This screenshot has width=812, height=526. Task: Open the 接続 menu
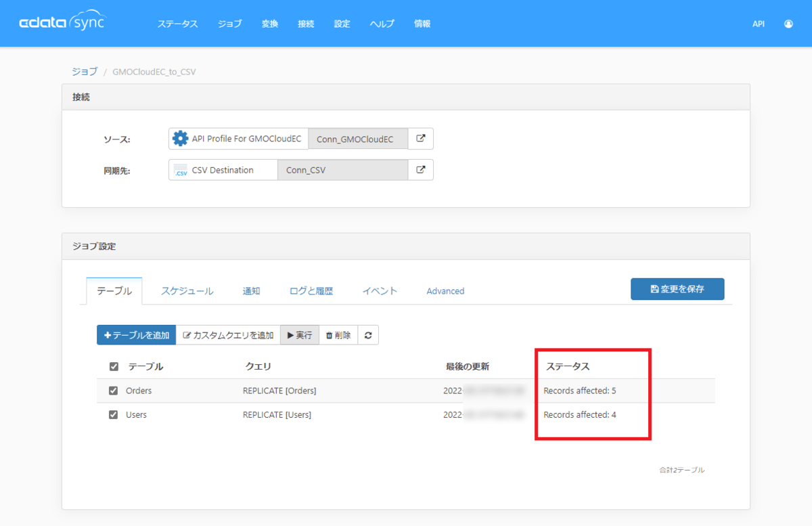pos(306,24)
